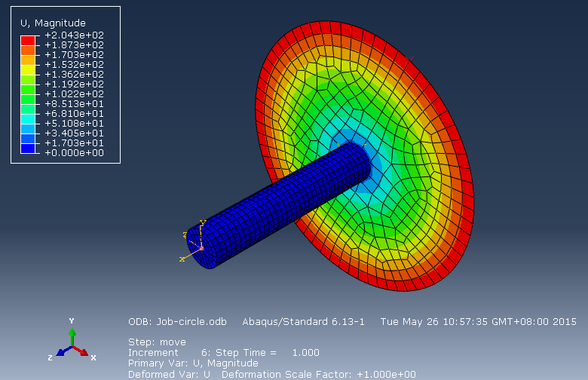Click "Deformation Scale Factor: +1.000e+00" text
The height and width of the screenshot is (380, 588).
(319, 375)
